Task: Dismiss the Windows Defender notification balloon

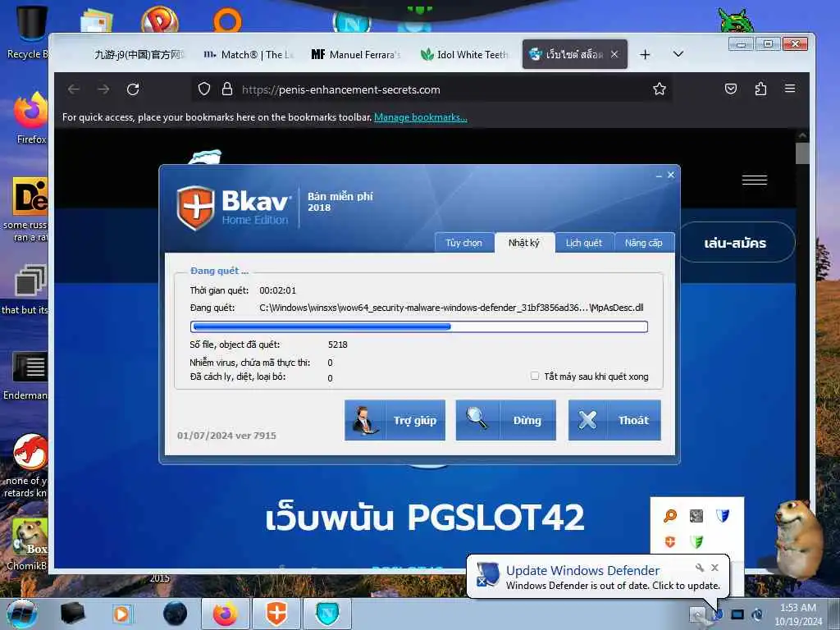Action: pyautogui.click(x=714, y=568)
